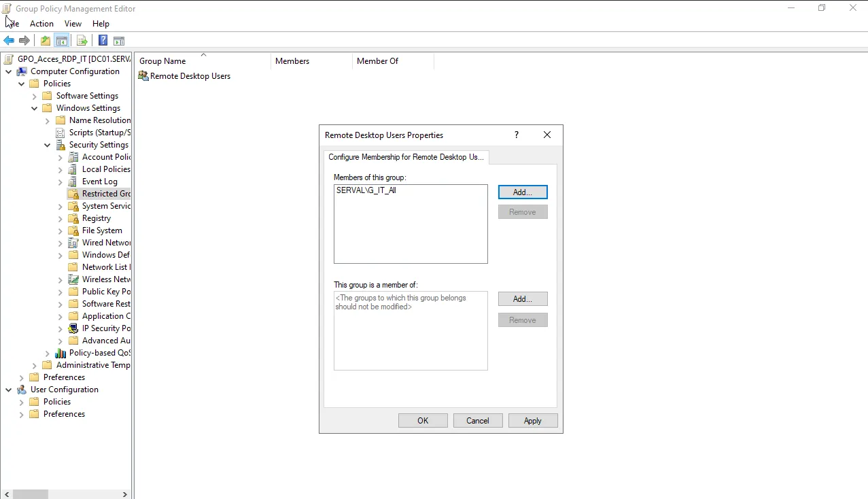Image resolution: width=868 pixels, height=499 pixels.
Task: Select the Remote Desktop Users list row
Action: [x=184, y=76]
